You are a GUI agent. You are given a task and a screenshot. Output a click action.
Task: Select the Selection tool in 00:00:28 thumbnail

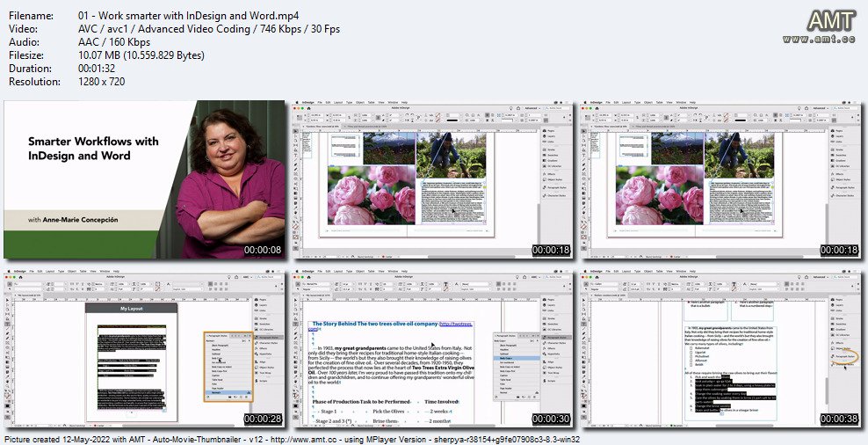(x=7, y=300)
